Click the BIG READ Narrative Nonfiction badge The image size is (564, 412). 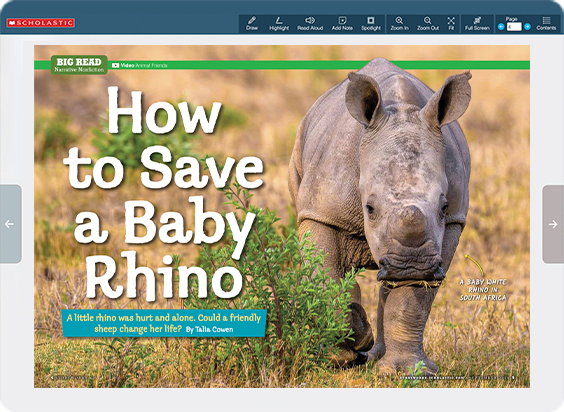(79, 65)
